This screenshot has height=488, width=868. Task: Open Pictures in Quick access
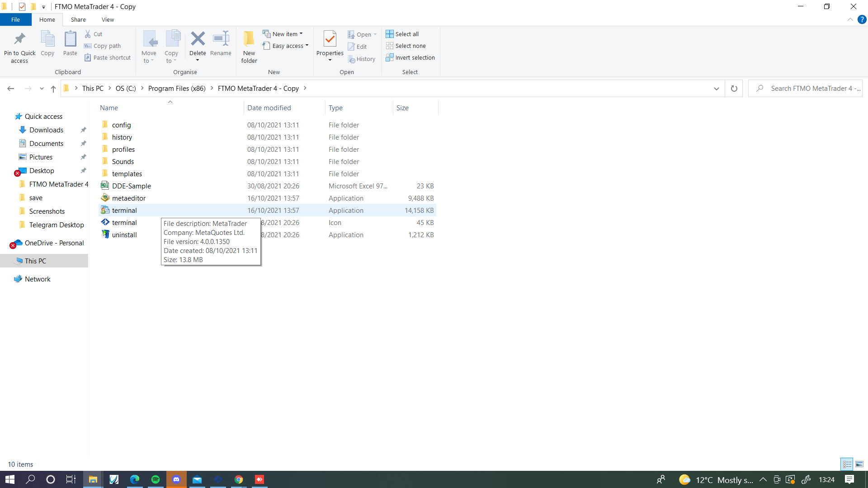pos(41,157)
